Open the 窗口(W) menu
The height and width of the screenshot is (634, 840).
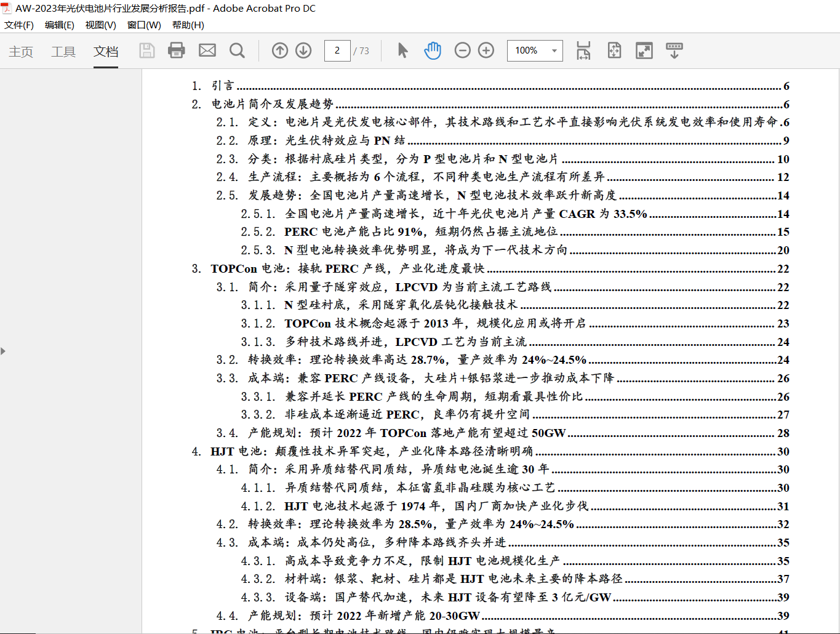tap(144, 25)
